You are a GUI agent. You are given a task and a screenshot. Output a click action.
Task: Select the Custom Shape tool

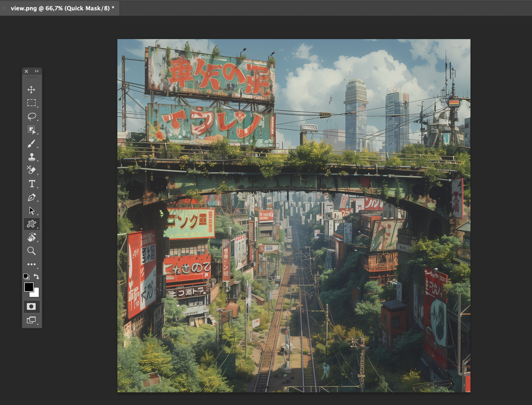point(32,224)
